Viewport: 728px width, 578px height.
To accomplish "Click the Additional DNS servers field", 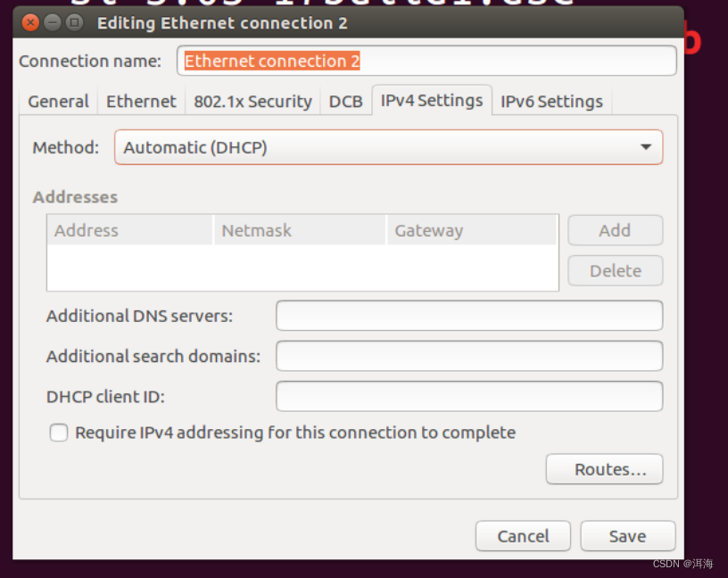I will (x=468, y=316).
